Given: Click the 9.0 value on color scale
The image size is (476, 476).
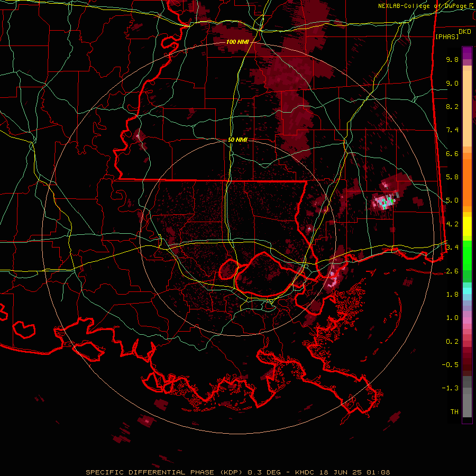Looking at the screenshot, I should (x=452, y=83).
